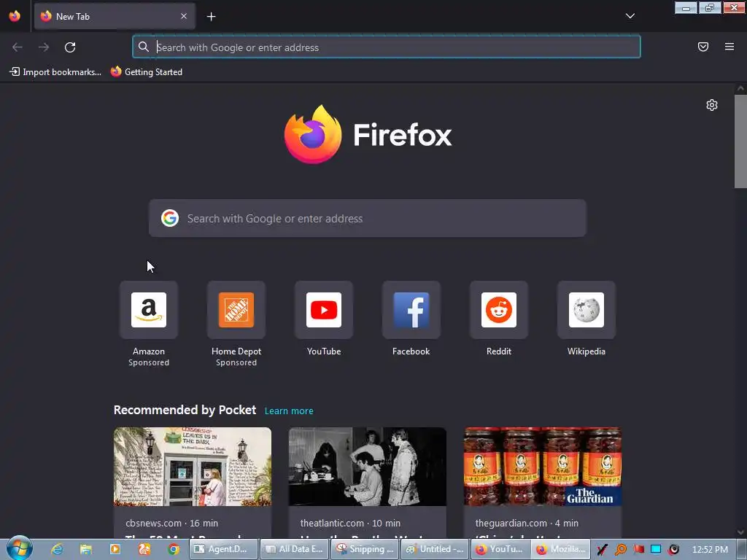Open the theguardian.com Pocket story thumbnail
Screen dimensions: 747x560
[x=543, y=467]
